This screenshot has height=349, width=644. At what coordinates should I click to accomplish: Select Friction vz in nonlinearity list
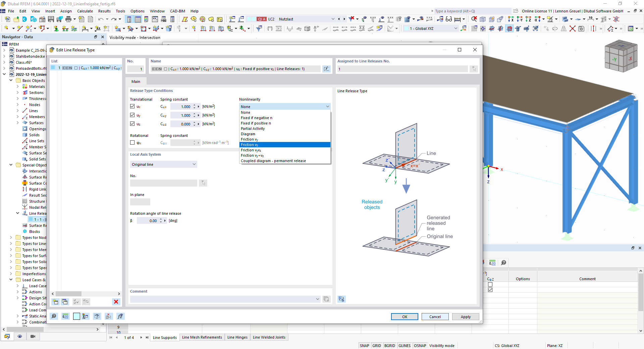(x=285, y=145)
